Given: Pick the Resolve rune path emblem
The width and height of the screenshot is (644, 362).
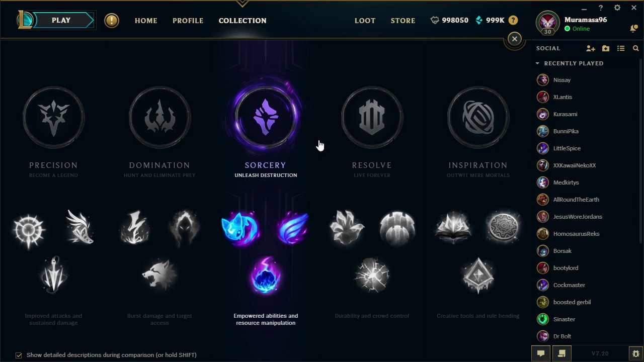Looking at the screenshot, I should tap(372, 117).
